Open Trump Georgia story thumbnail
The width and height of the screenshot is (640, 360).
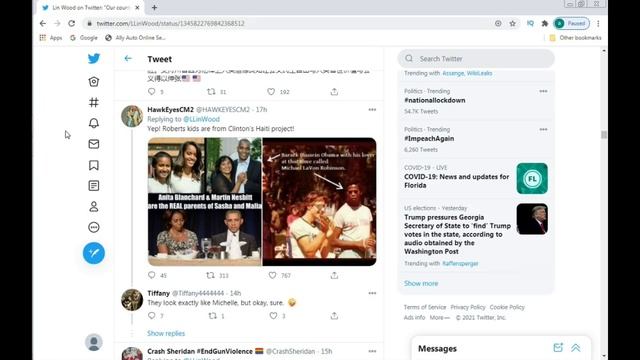532,219
